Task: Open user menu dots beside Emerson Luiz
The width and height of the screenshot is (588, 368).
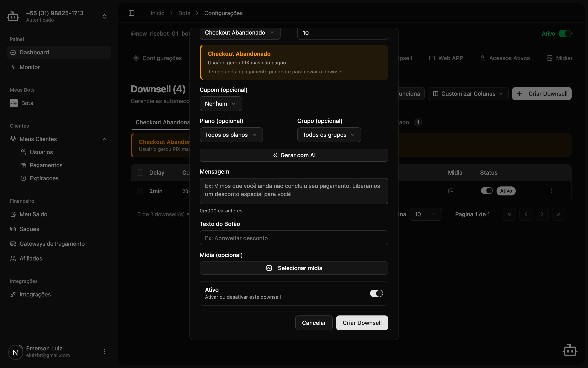Action: (x=105, y=352)
